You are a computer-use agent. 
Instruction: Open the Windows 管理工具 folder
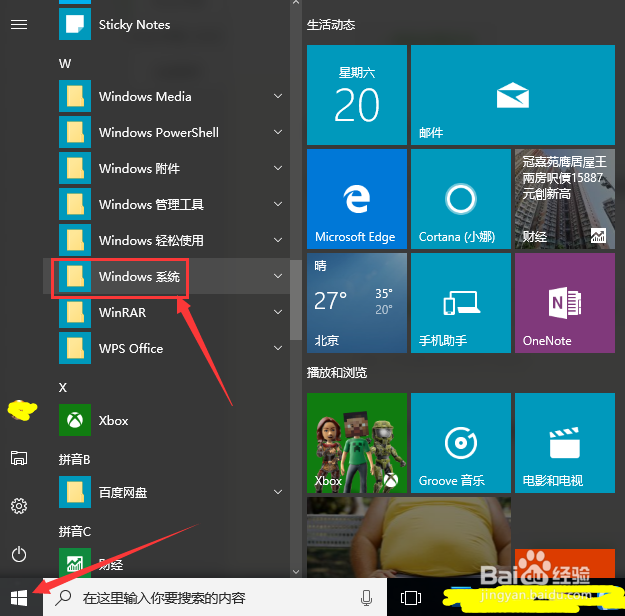(x=166, y=204)
